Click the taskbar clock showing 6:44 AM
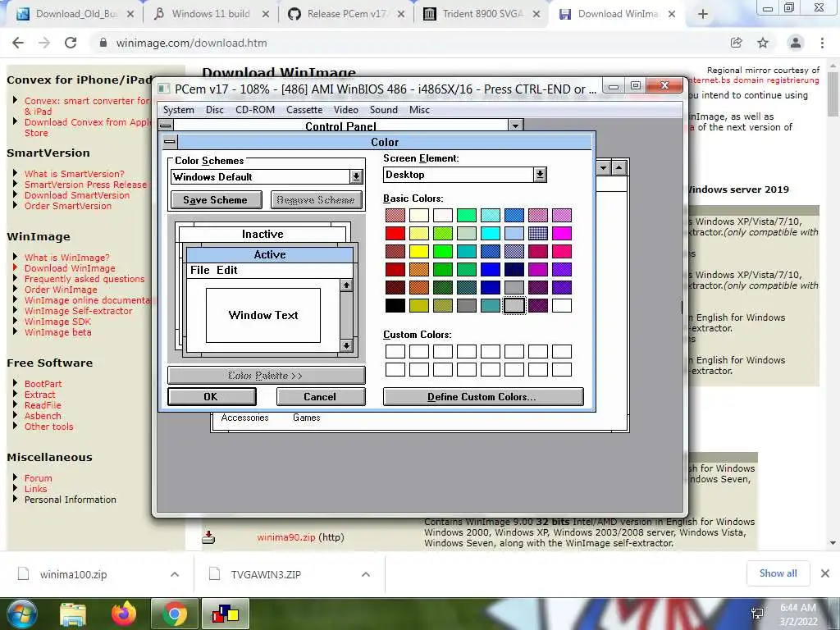The width and height of the screenshot is (840, 630). [798, 614]
